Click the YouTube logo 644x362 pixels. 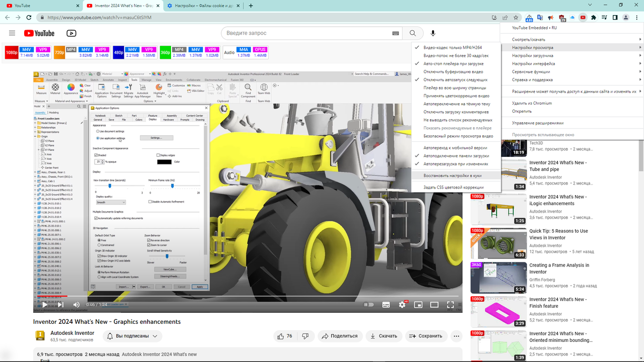coord(39,33)
